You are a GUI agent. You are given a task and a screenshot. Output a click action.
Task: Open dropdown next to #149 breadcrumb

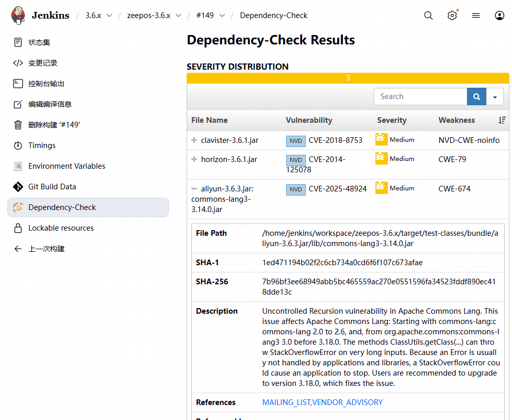click(x=222, y=15)
